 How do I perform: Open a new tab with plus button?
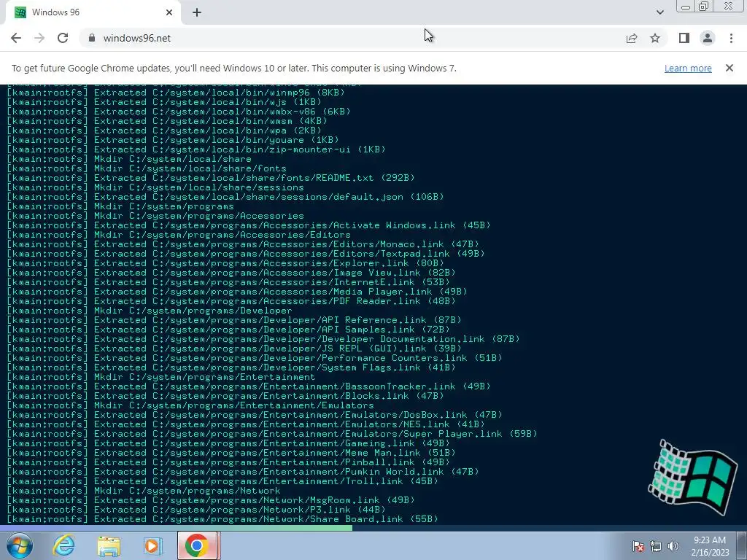click(197, 12)
